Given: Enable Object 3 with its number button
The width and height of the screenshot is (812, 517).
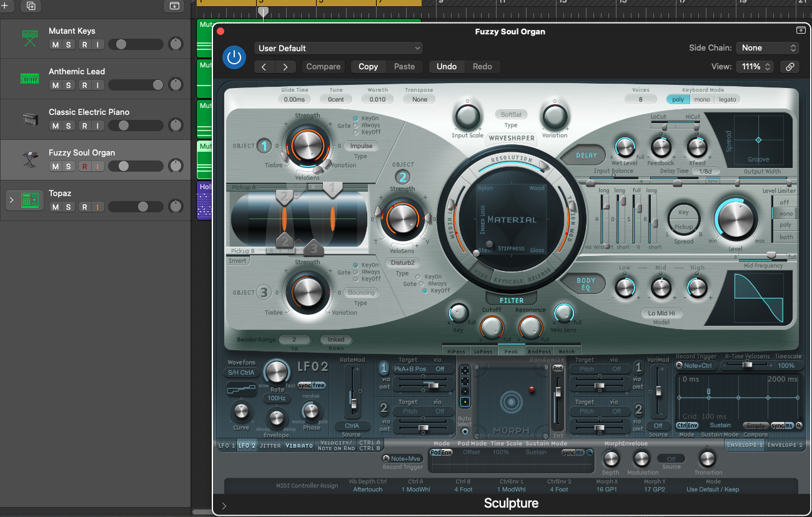Looking at the screenshot, I should click(264, 292).
